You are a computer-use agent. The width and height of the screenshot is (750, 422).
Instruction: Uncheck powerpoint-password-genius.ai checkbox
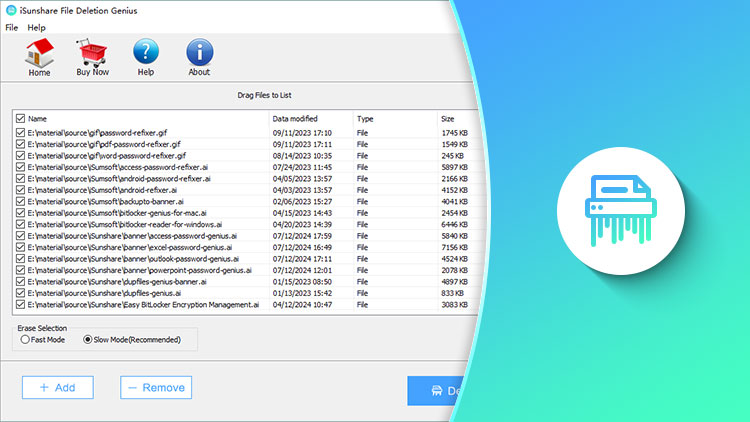[20, 270]
